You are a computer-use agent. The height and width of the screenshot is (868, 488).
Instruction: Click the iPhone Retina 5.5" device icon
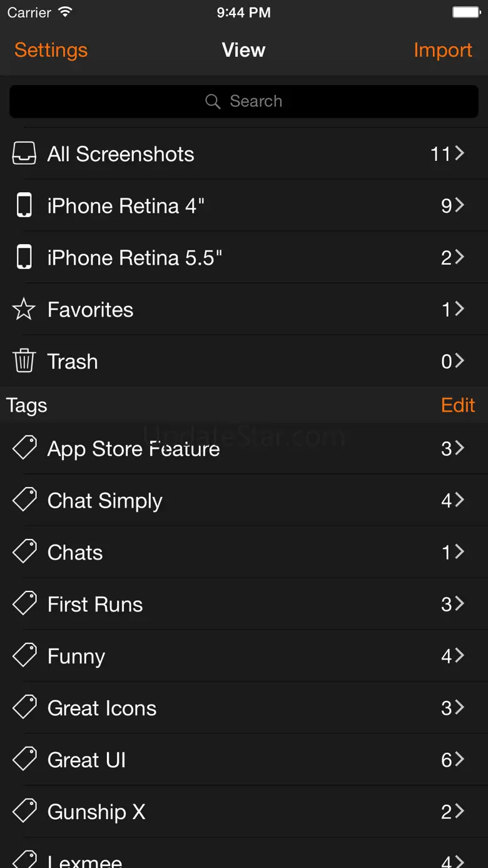click(x=24, y=257)
